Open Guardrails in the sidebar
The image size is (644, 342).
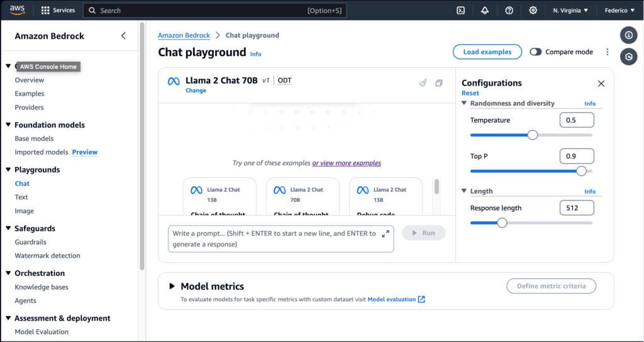[30, 242]
